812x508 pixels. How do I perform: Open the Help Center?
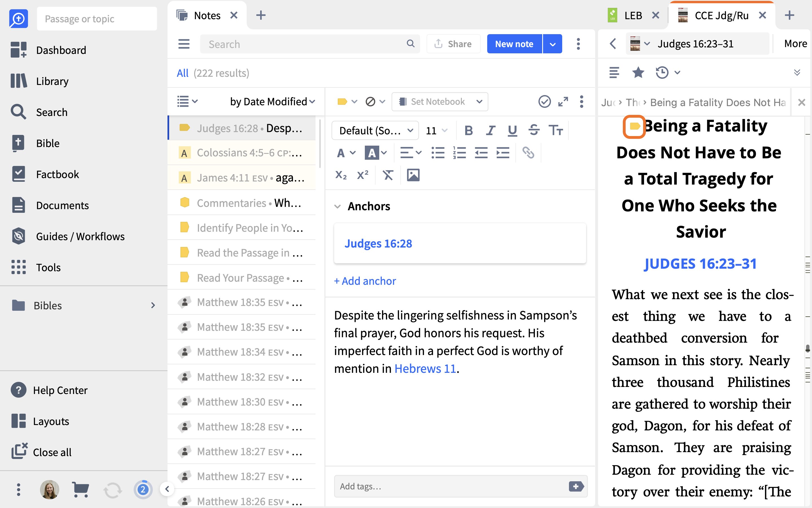(x=49, y=390)
